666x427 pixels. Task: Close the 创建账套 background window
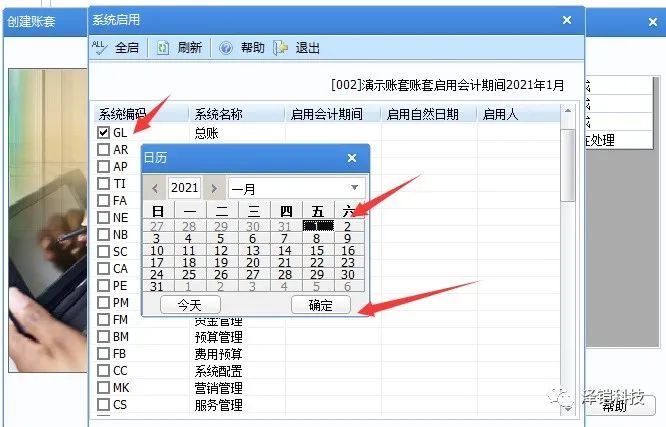653,22
